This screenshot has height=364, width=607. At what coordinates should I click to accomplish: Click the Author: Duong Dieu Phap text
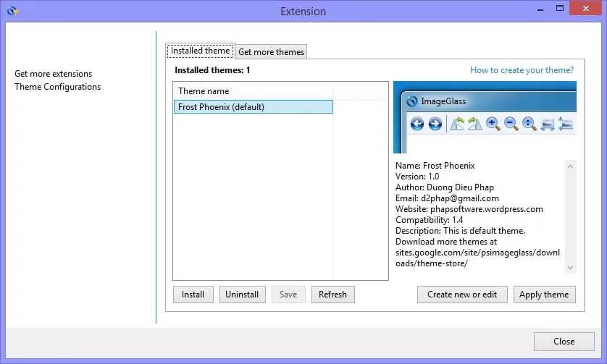point(445,187)
